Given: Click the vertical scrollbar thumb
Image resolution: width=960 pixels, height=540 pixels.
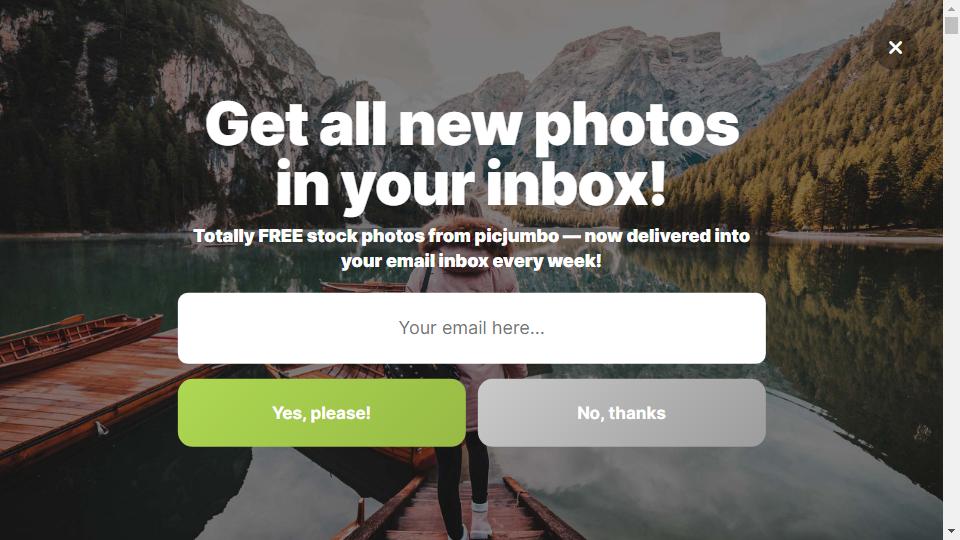Looking at the screenshot, I should (951, 25).
